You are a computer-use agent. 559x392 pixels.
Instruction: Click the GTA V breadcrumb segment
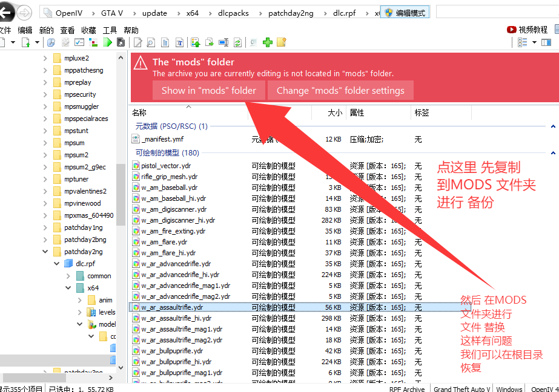pos(112,13)
